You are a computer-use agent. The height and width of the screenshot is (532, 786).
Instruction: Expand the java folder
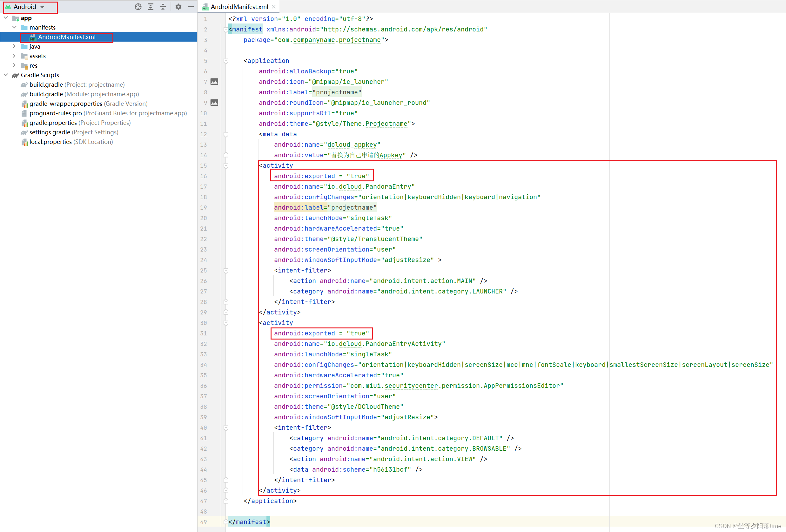click(x=14, y=46)
